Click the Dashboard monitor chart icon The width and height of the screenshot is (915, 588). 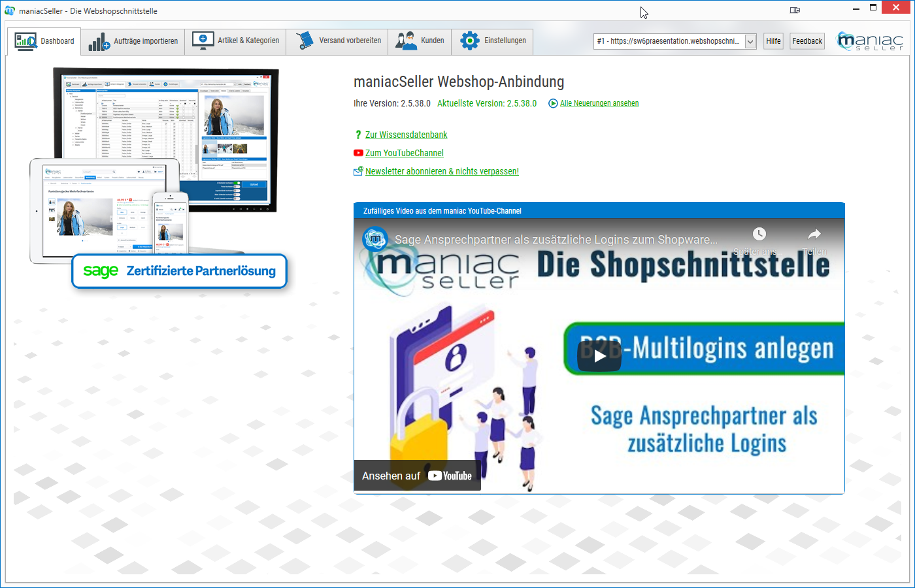(25, 41)
